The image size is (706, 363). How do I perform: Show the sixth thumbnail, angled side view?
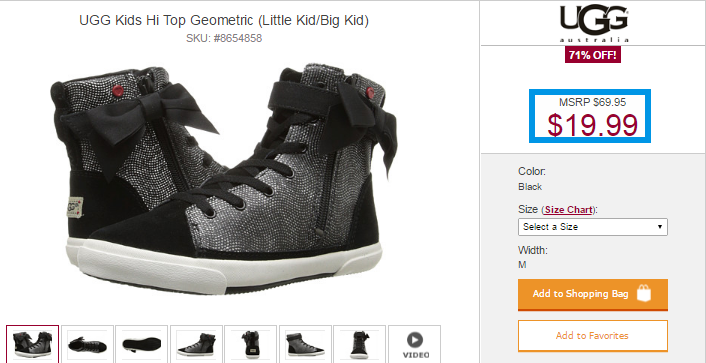[x=305, y=344]
